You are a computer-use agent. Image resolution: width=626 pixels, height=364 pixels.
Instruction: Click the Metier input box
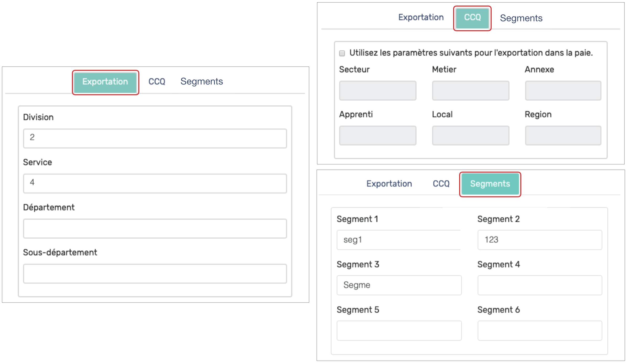470,90
